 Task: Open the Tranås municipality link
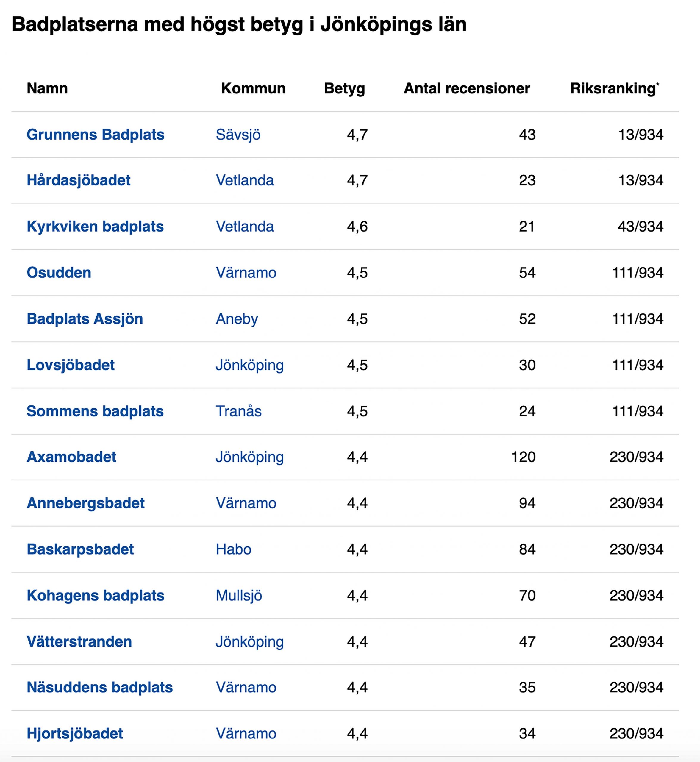click(239, 411)
